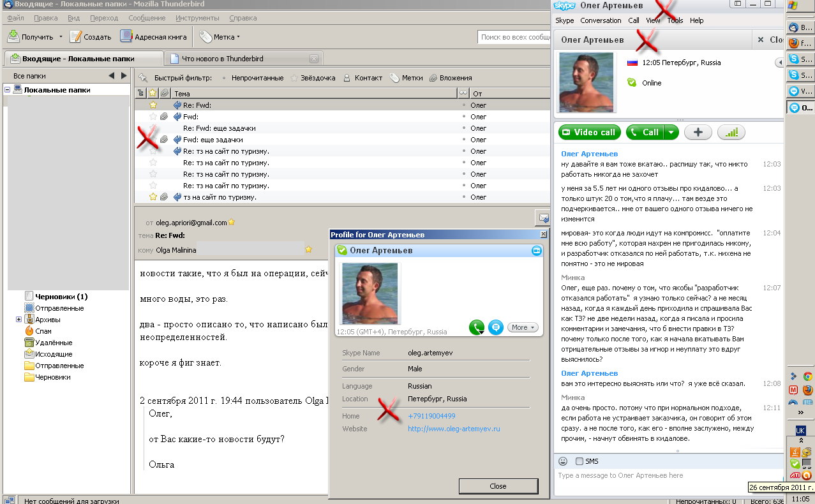This screenshot has width=815, height=504.
Task: Click the add contact plus button in Skype
Action: click(698, 132)
